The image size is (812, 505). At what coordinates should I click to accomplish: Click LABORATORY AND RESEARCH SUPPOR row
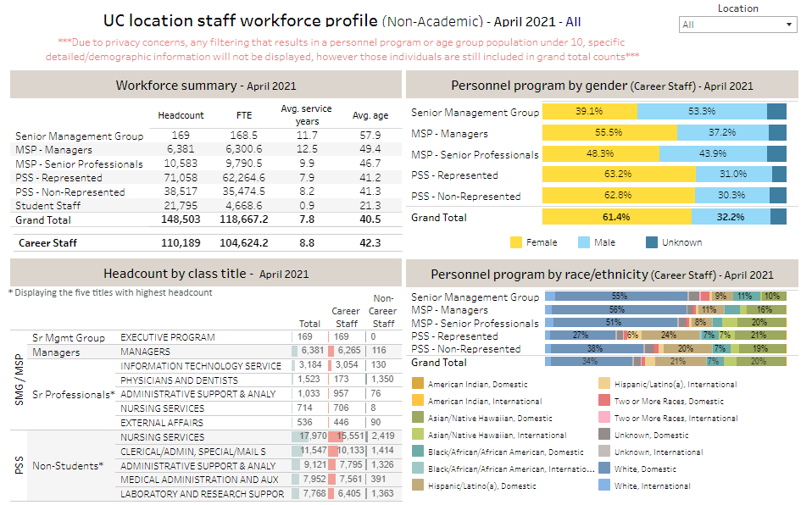pos(203,494)
